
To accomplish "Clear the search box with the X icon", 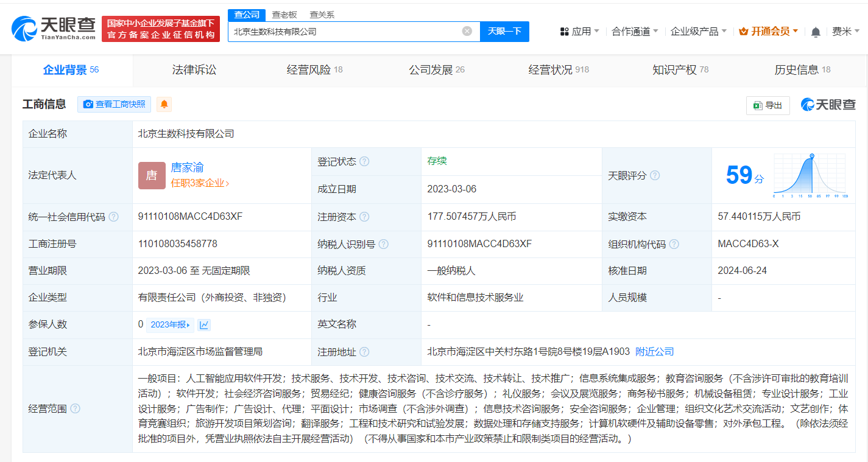I will 467,31.
